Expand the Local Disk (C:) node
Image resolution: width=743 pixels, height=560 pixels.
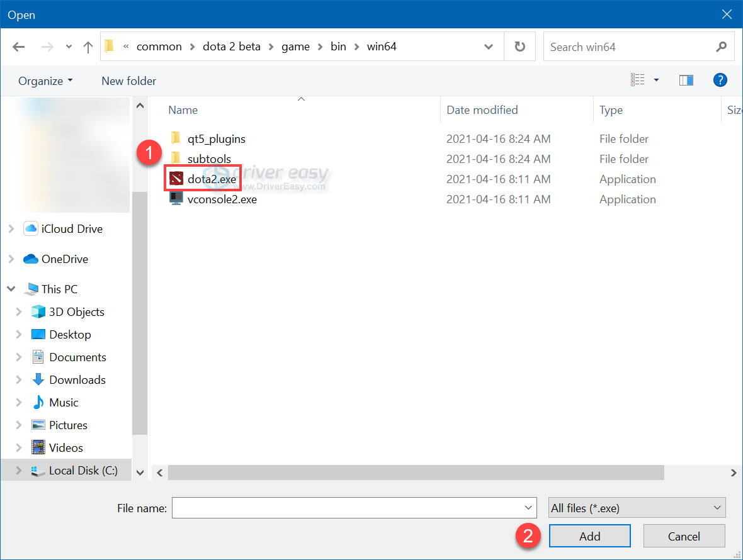tap(19, 470)
